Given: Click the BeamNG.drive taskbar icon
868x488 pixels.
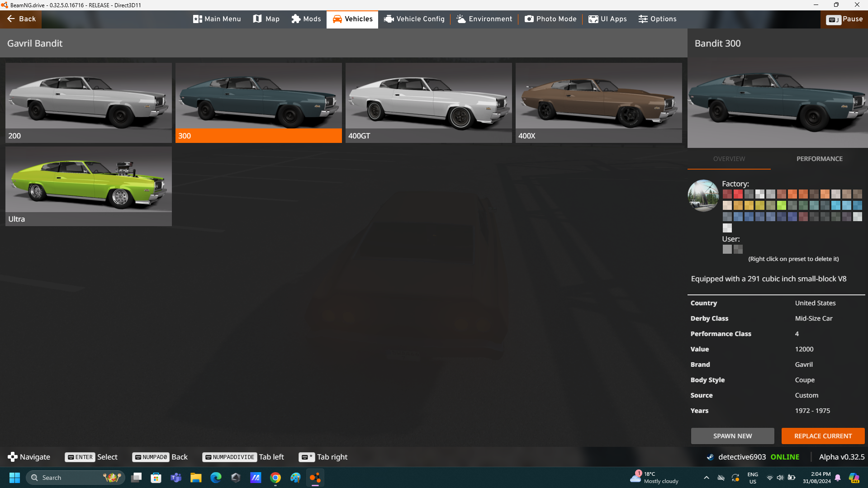Looking at the screenshot, I should point(315,478).
